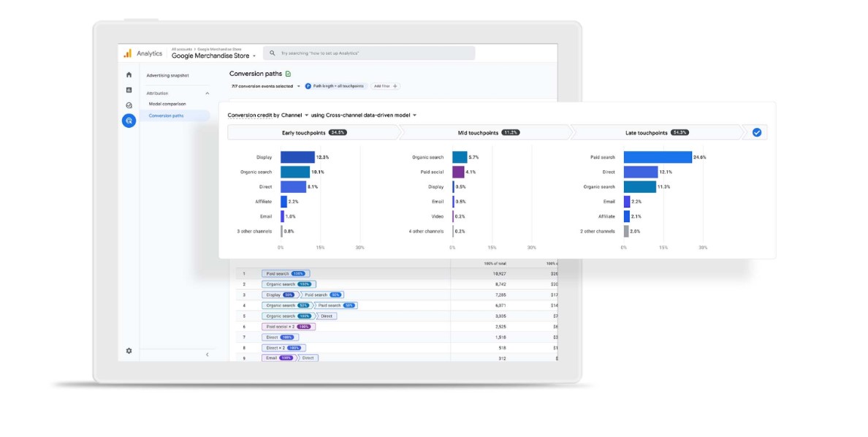
Task: Click the Analytics logo
Action: [128, 53]
